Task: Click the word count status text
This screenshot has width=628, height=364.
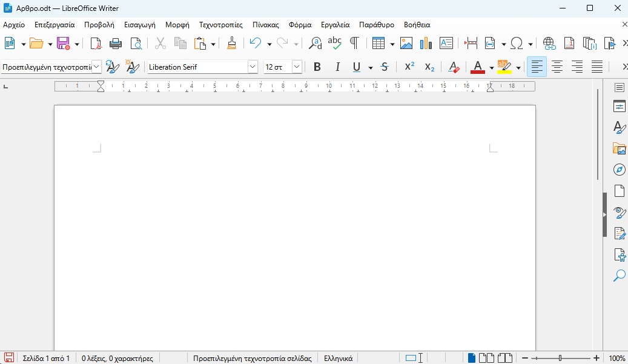Action: pyautogui.click(x=117, y=359)
